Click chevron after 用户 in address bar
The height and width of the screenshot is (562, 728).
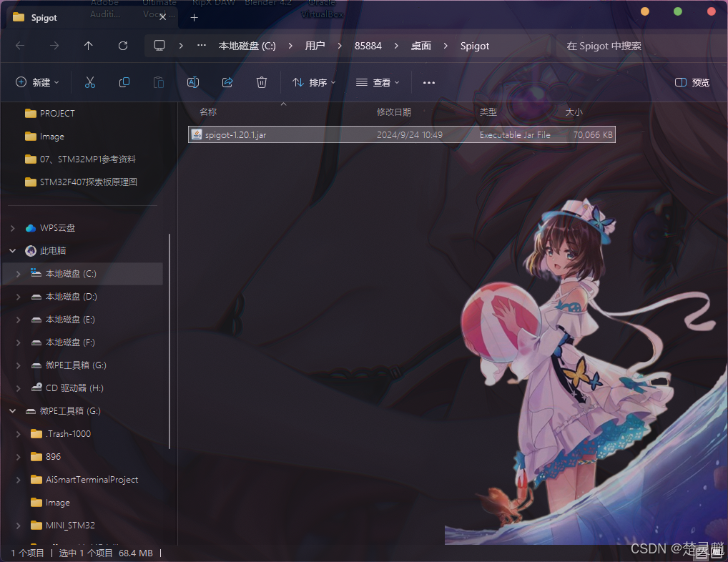pyautogui.click(x=340, y=46)
